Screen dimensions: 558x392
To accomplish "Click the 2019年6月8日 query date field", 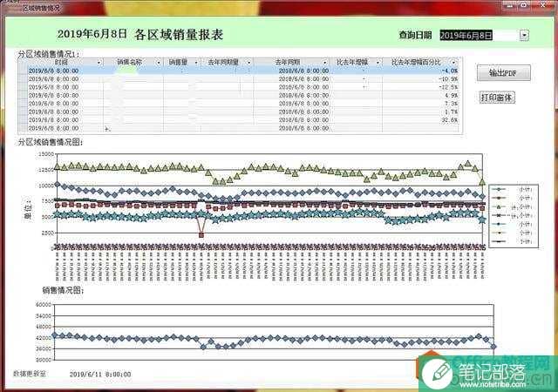I will (x=480, y=35).
